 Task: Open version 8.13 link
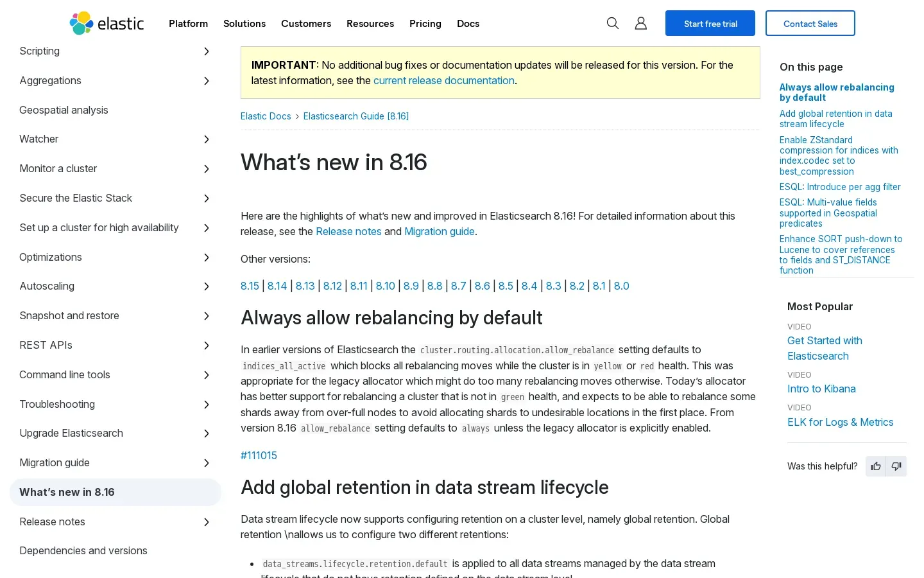(x=305, y=286)
